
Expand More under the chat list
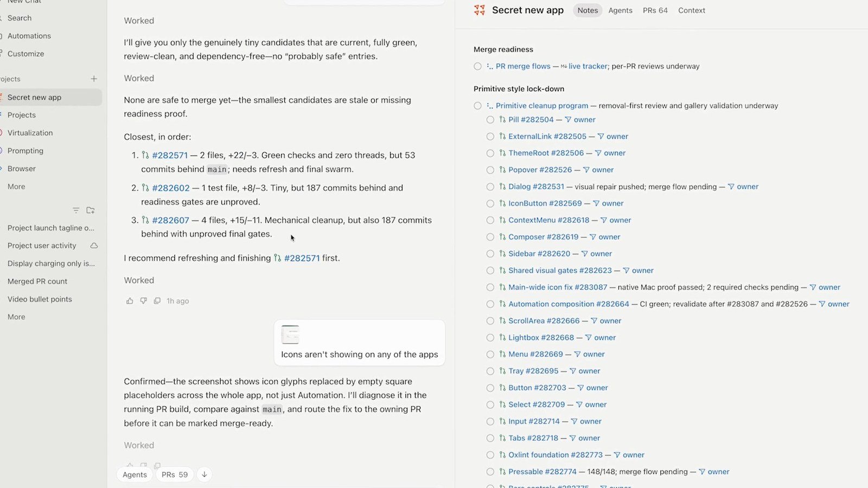(16, 317)
